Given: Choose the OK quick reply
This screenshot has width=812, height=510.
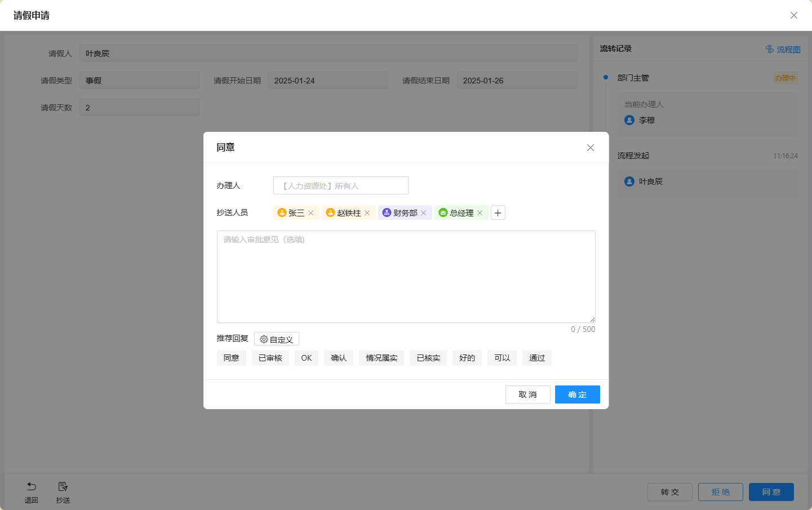Looking at the screenshot, I should (307, 358).
